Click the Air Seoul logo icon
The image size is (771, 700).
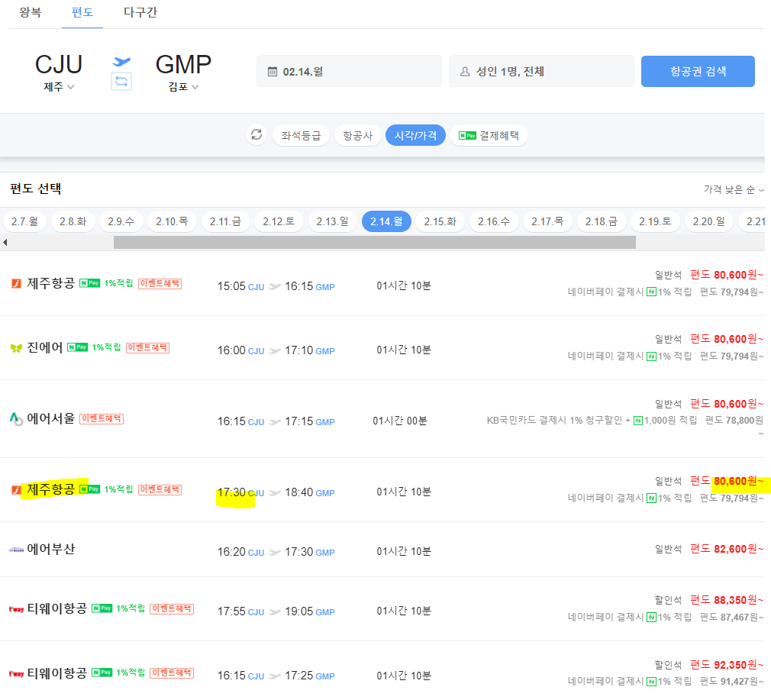(x=16, y=419)
